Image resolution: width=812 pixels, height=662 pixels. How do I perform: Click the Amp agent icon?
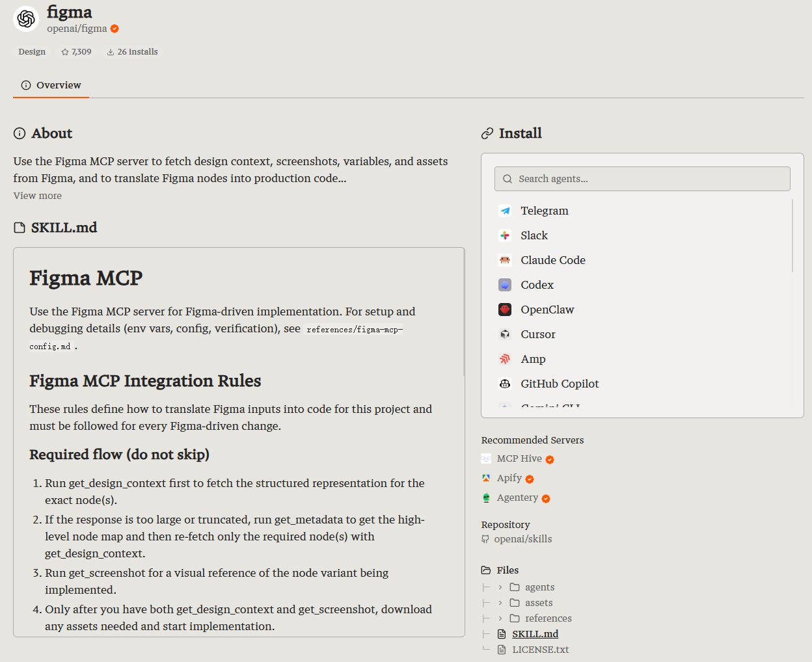point(505,359)
